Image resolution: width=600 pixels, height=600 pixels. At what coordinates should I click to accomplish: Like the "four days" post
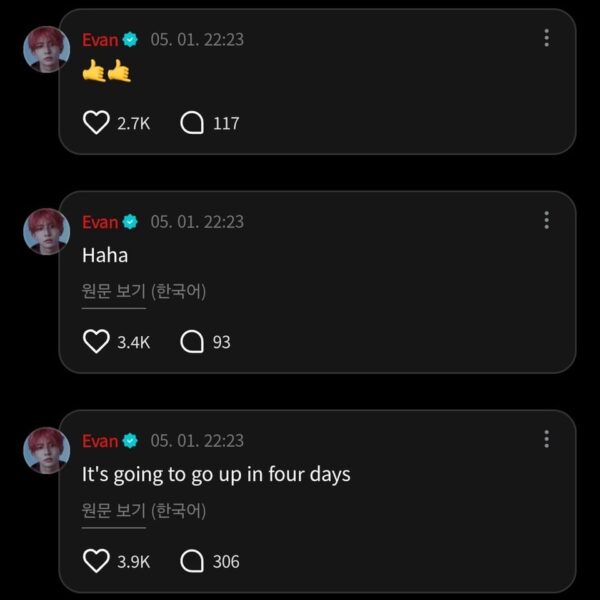tap(96, 561)
